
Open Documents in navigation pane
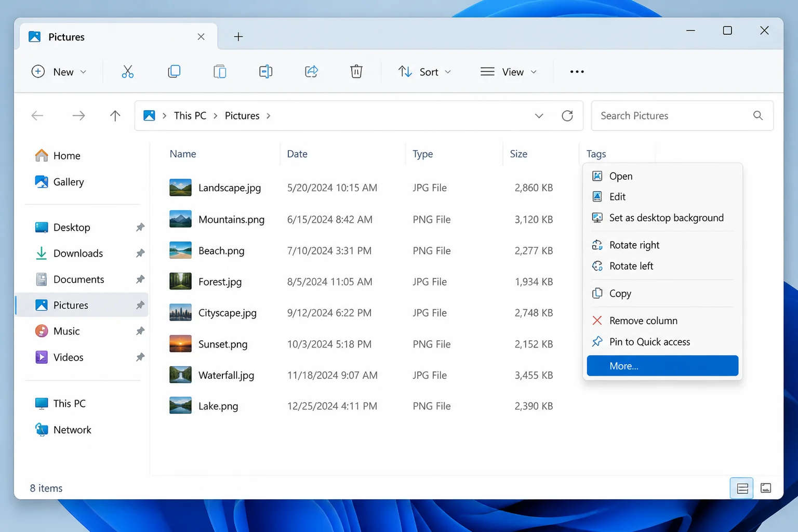(79, 279)
